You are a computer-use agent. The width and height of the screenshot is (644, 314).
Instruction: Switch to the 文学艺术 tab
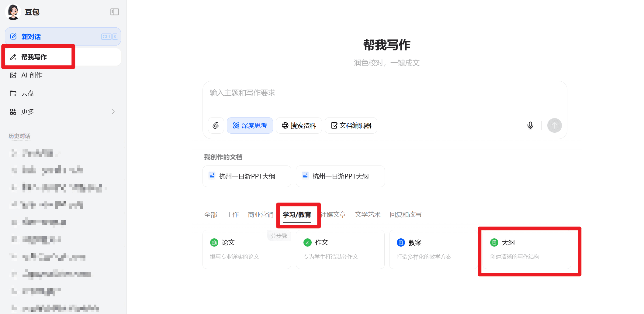point(367,215)
